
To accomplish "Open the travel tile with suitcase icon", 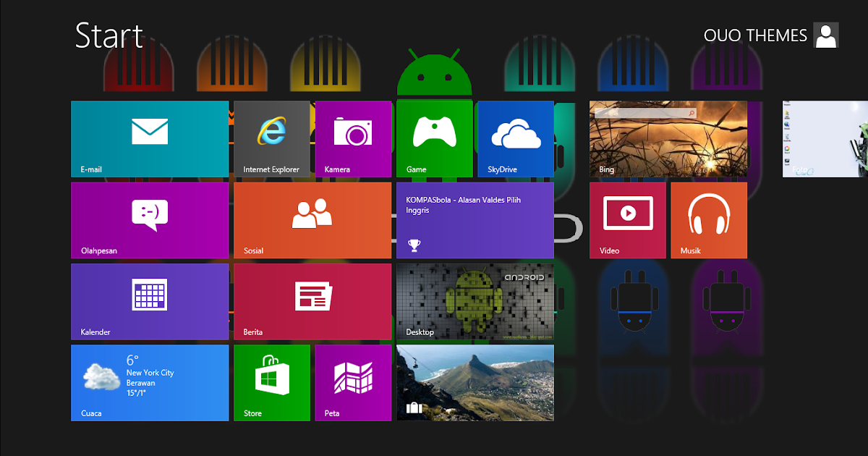I will point(475,383).
